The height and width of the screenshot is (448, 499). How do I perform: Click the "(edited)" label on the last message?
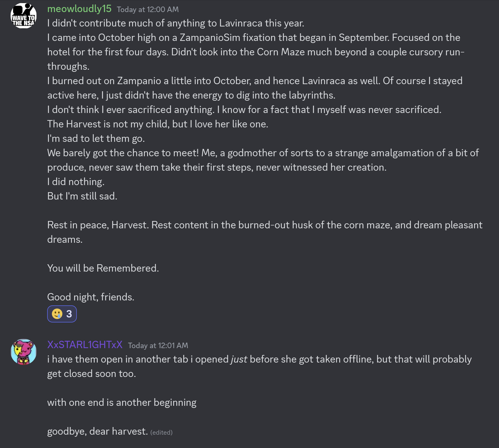[x=161, y=433]
